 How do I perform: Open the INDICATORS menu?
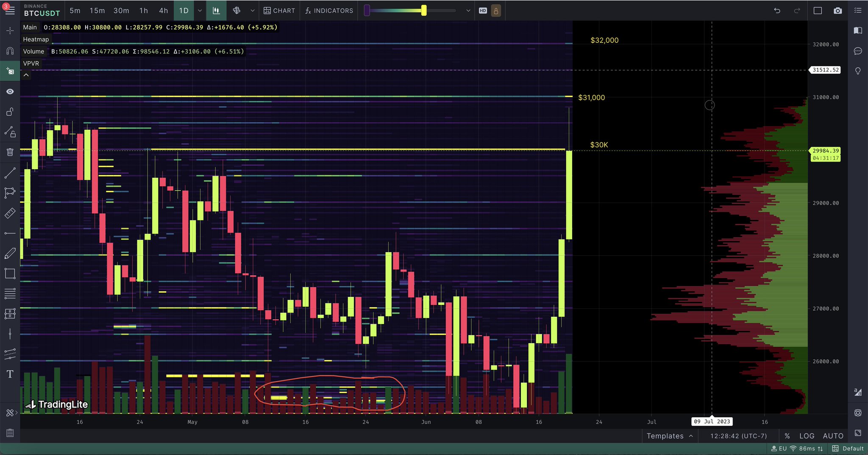[x=329, y=11]
